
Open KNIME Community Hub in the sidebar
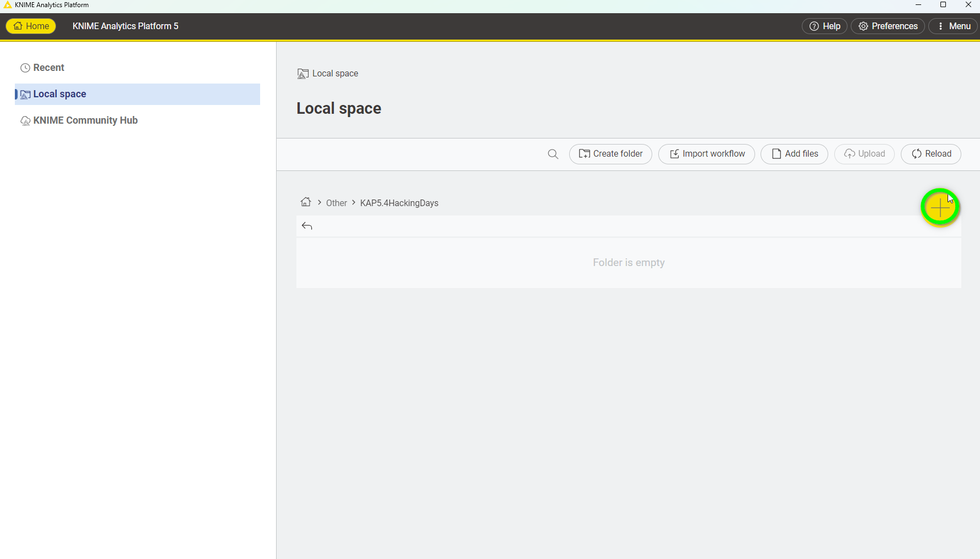point(85,120)
